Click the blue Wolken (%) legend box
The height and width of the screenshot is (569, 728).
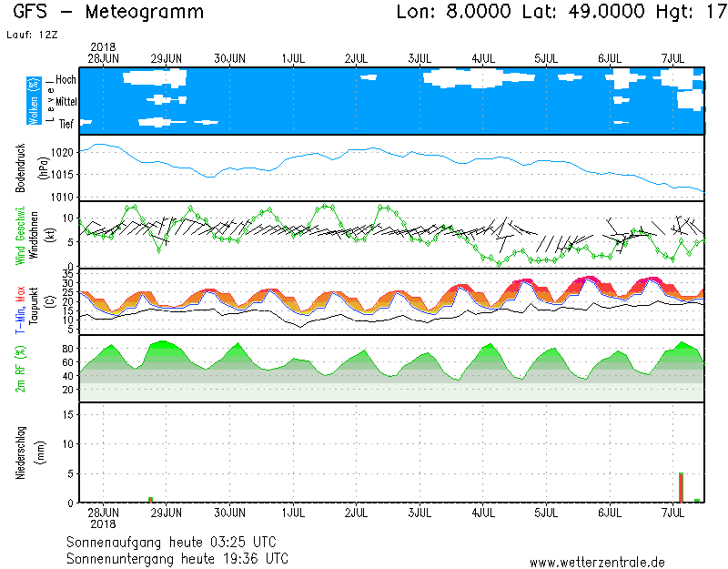34,100
